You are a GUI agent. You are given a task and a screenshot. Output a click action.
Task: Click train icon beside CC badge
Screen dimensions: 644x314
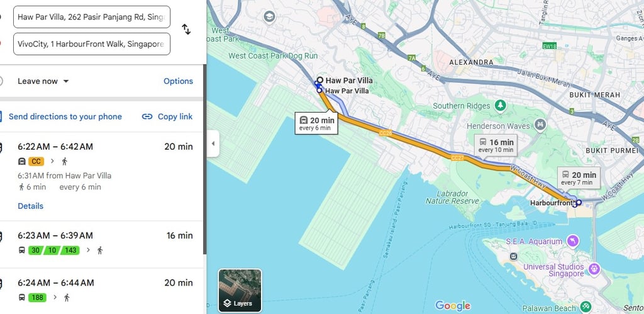coord(22,162)
